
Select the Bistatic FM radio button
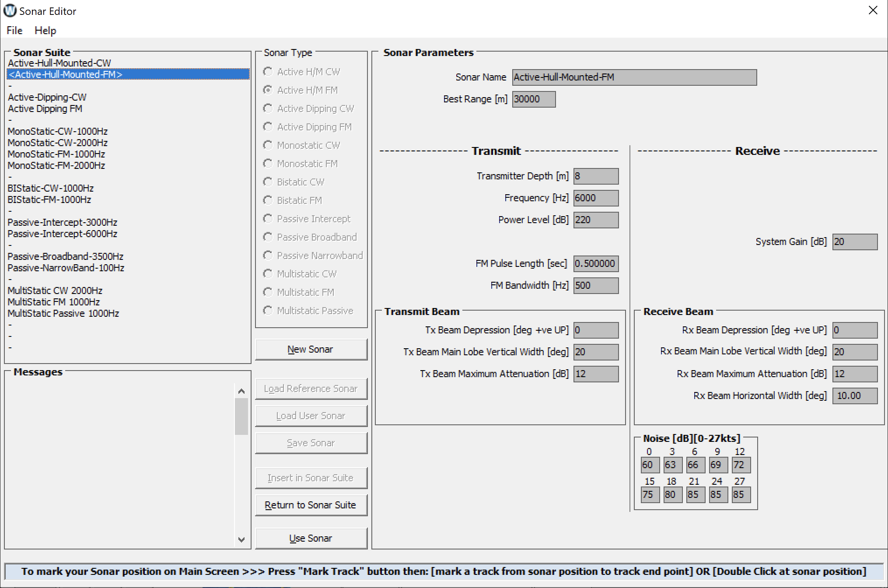click(268, 200)
